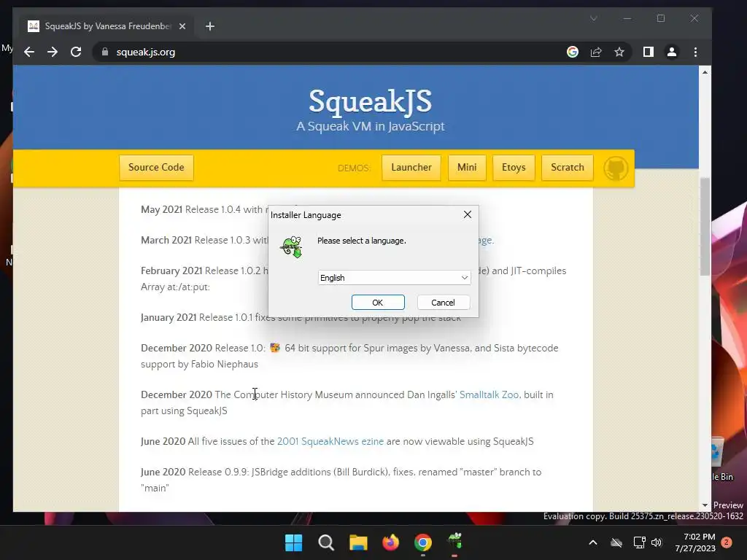Open the 2001 SqueakNews ezine link

[330, 441]
